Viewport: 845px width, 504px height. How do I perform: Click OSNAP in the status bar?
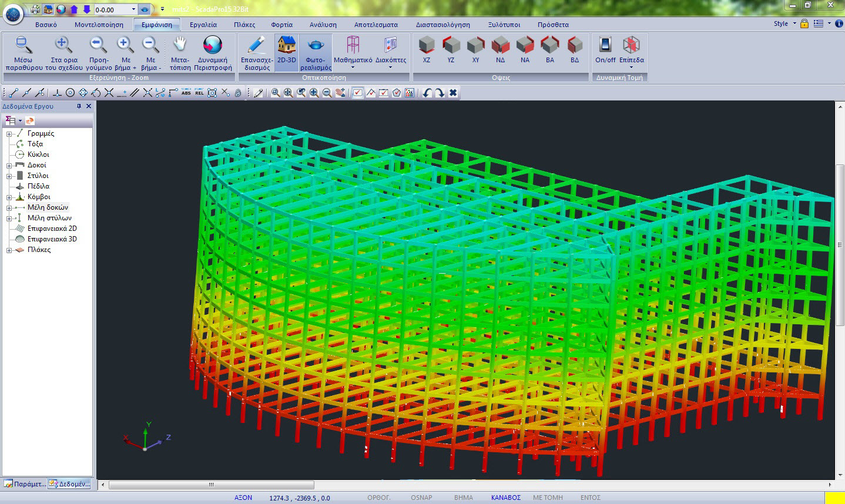pos(421,498)
